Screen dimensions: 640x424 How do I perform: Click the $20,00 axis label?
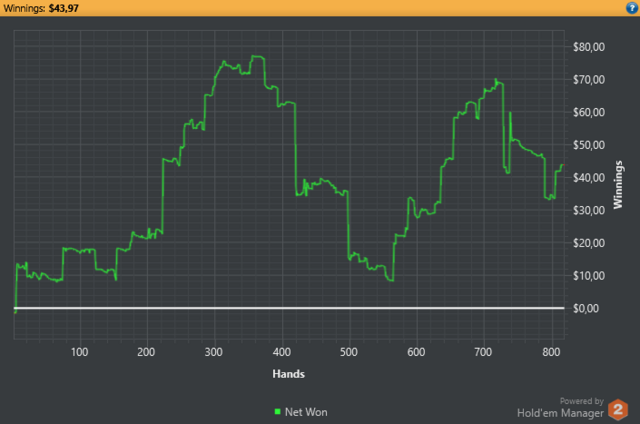click(589, 243)
